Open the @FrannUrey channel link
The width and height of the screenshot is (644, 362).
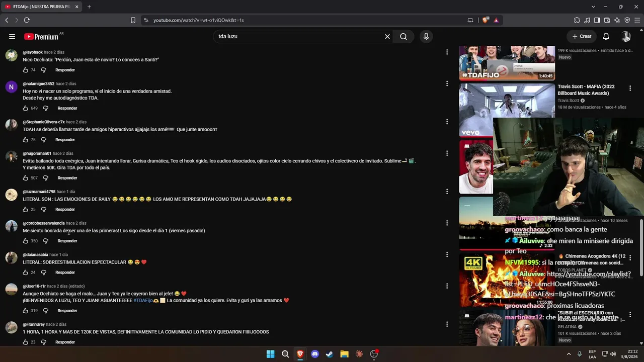pos(34,324)
